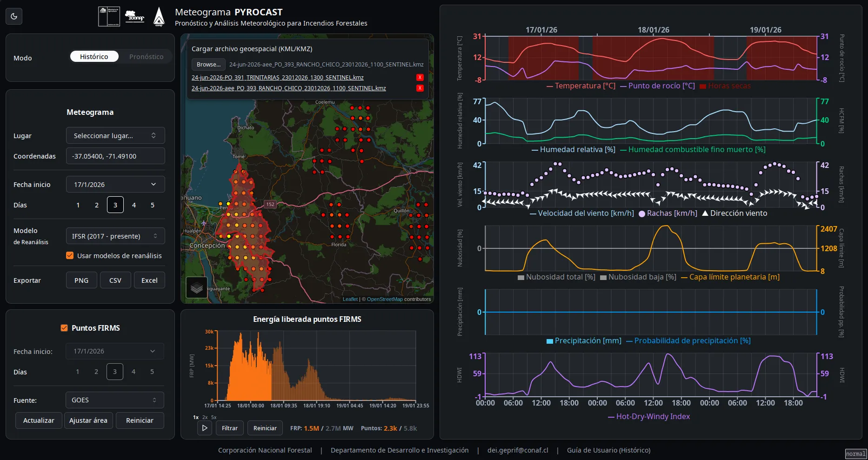
Task: Switch mode to Pronóstico
Action: click(146, 57)
